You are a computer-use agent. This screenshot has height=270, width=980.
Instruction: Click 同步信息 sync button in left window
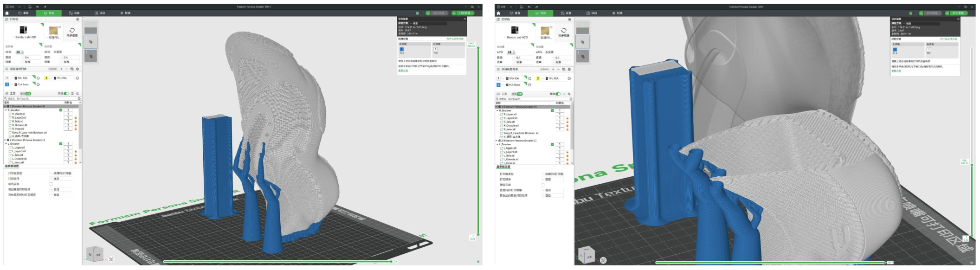coord(72,32)
